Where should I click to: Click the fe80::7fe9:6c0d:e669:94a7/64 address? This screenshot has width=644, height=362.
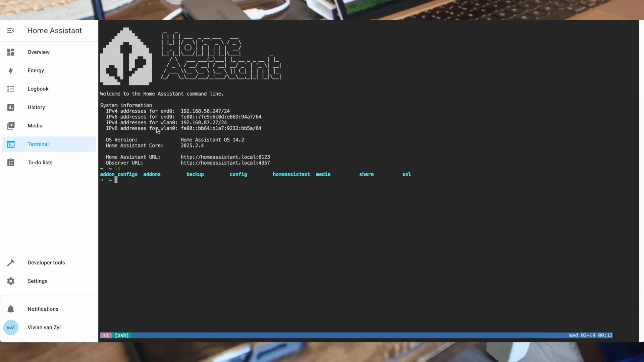coord(221,117)
